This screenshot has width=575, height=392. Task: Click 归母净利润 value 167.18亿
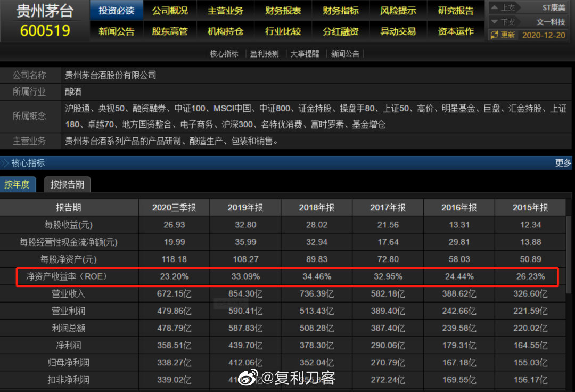click(459, 363)
